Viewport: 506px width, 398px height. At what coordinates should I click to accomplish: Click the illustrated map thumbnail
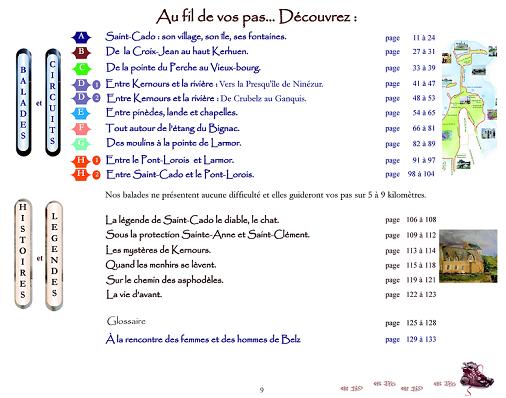(x=469, y=105)
